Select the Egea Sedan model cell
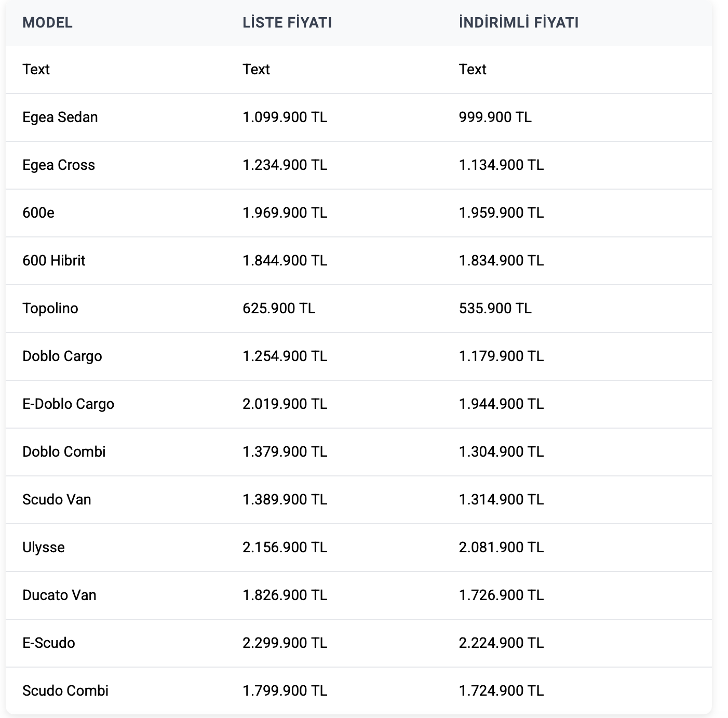This screenshot has height=718, width=728. [60, 117]
